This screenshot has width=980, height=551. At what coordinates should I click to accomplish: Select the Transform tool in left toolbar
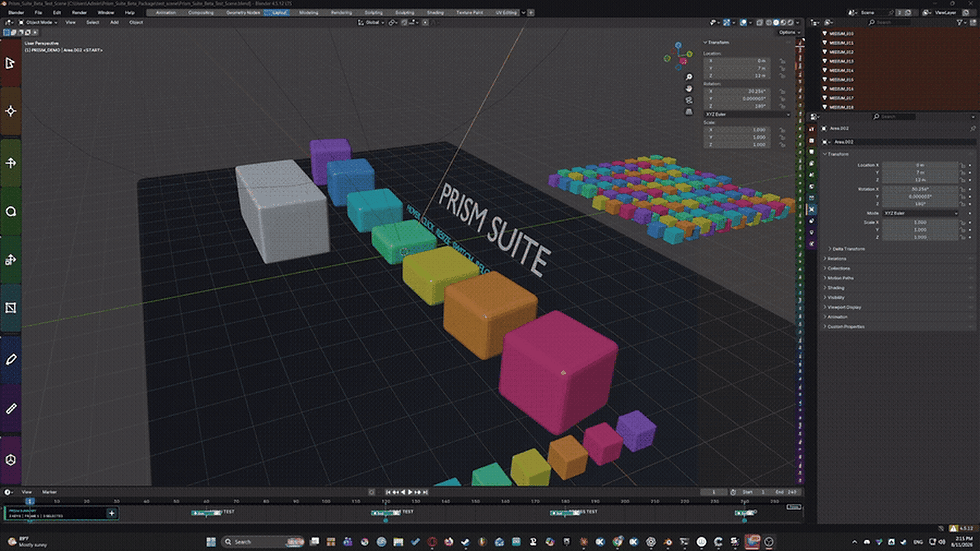pyautogui.click(x=11, y=308)
